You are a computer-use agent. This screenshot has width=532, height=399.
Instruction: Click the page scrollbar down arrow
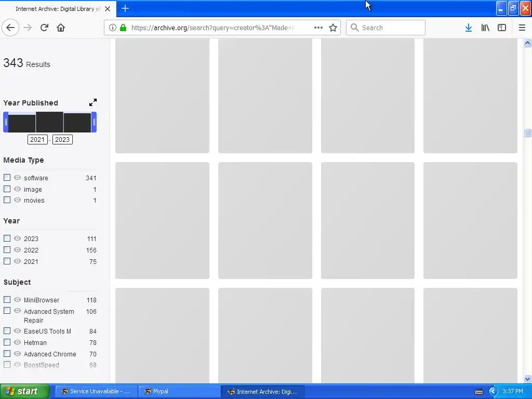(527, 379)
